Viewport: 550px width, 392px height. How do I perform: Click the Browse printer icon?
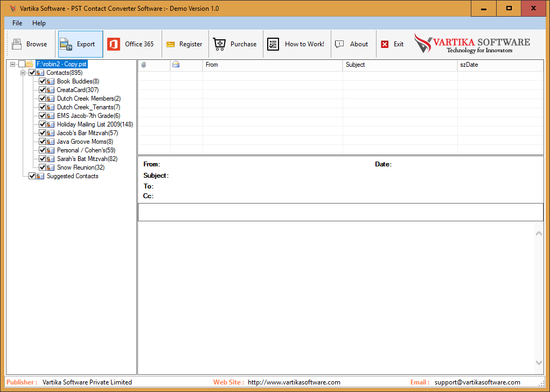(17, 44)
